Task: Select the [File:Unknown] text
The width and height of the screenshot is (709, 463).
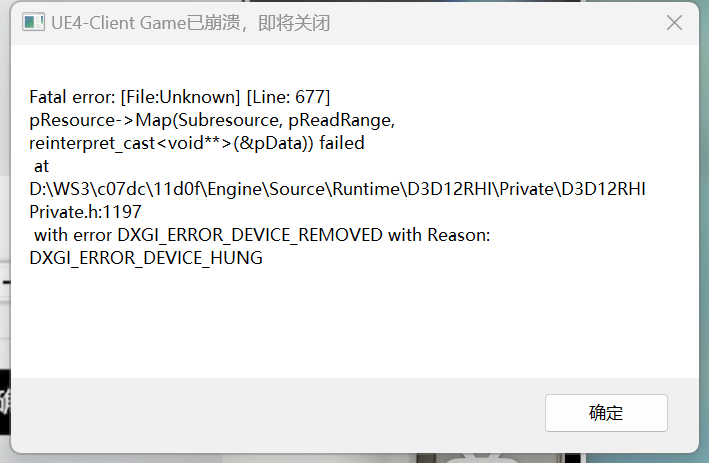Action: (180, 97)
